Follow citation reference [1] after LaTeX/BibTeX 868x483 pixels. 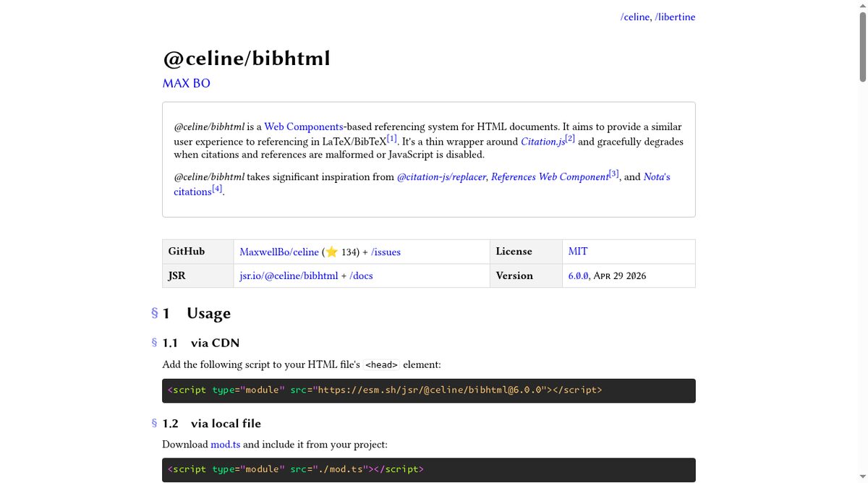click(x=392, y=137)
